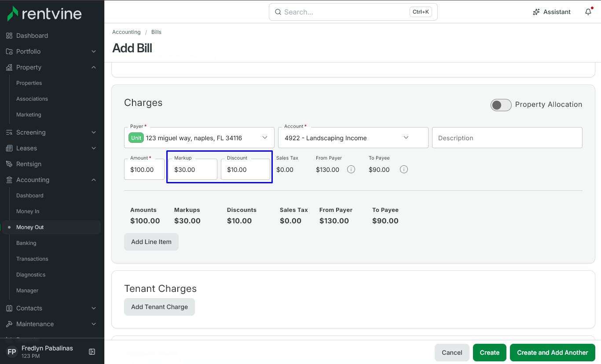Select Money Out menu item
Image resolution: width=601 pixels, height=364 pixels.
[x=51, y=227]
